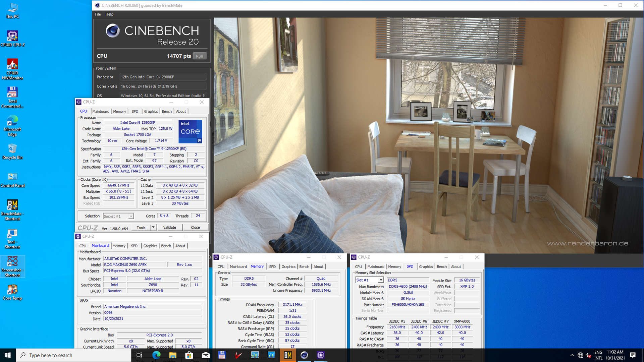Open Cinebench File menu
The height and width of the screenshot is (362, 644).
(98, 14)
